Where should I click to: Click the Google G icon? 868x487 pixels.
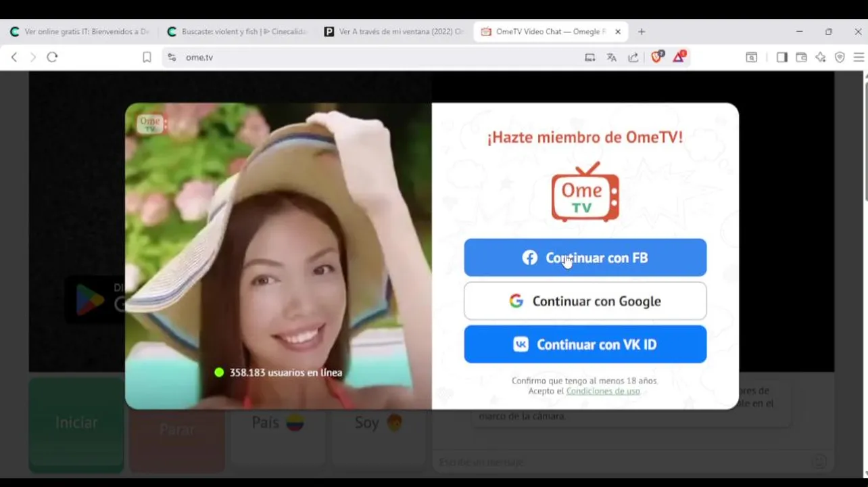(516, 301)
